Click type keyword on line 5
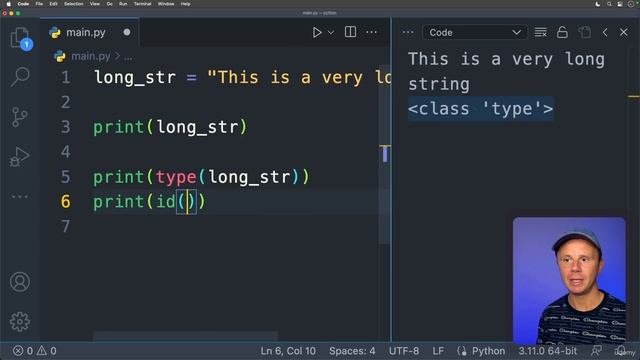This screenshot has height=360, width=640. click(176, 178)
